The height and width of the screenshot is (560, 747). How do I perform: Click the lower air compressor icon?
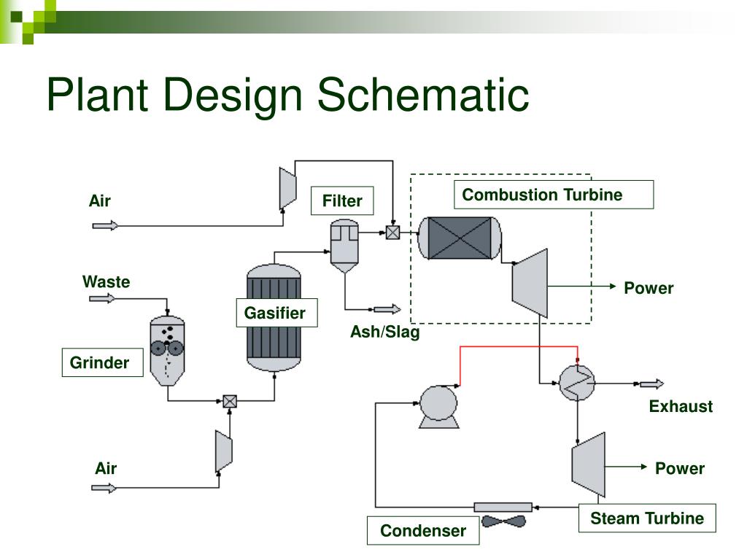click(x=224, y=451)
